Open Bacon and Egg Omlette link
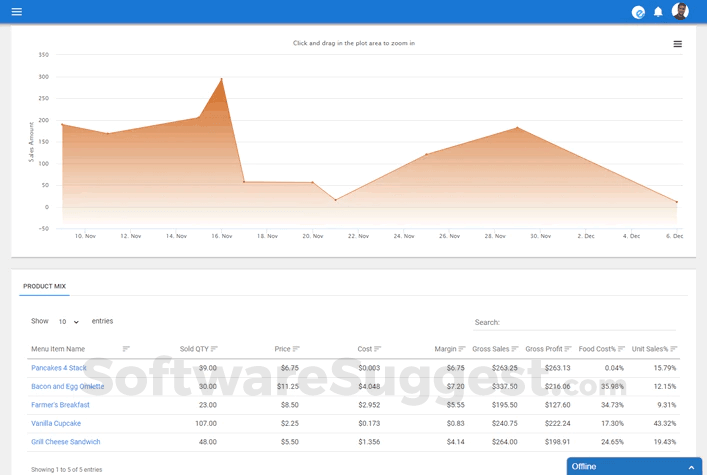This screenshot has width=707, height=475. [67, 386]
